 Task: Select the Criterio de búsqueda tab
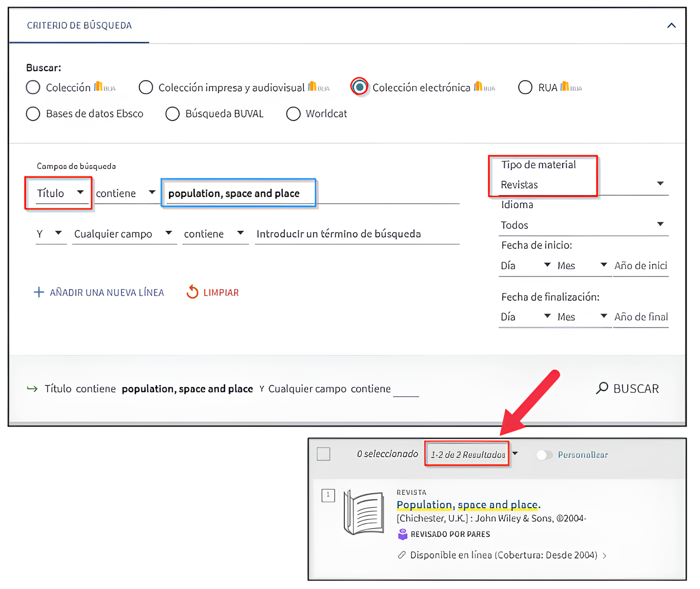pyautogui.click(x=79, y=26)
